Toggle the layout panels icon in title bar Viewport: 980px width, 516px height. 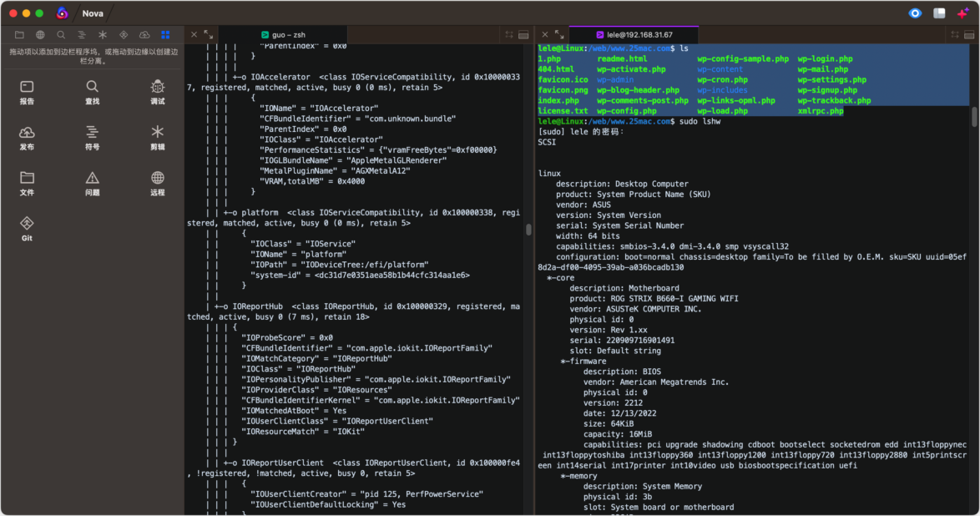(939, 13)
